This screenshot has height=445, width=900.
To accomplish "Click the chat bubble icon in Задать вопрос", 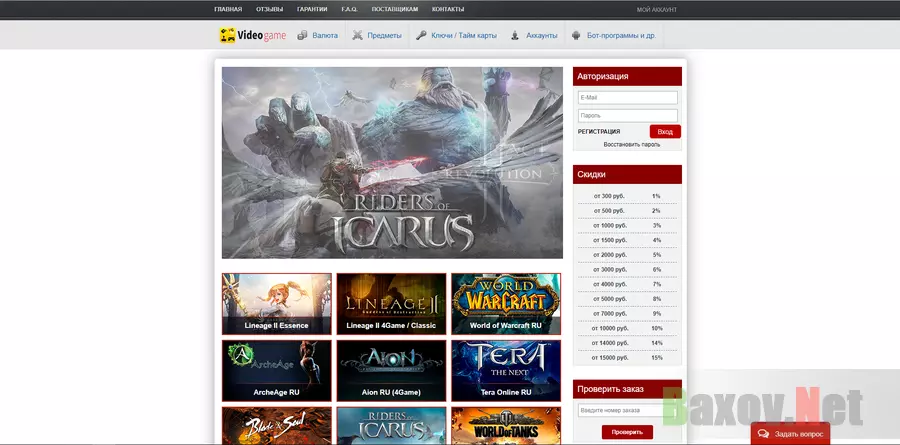I will click(763, 434).
